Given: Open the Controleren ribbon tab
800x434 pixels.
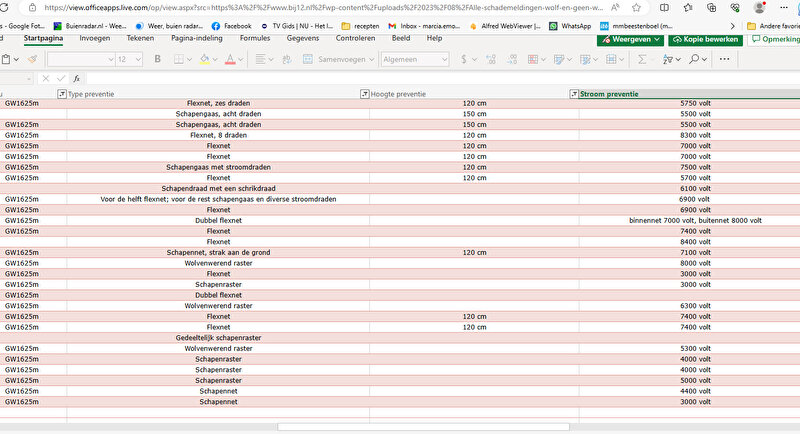Looking at the screenshot, I should 355,38.
